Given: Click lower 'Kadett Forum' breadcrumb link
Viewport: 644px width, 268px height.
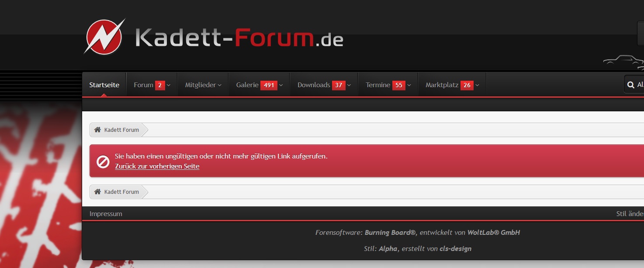Looking at the screenshot, I should coord(121,192).
